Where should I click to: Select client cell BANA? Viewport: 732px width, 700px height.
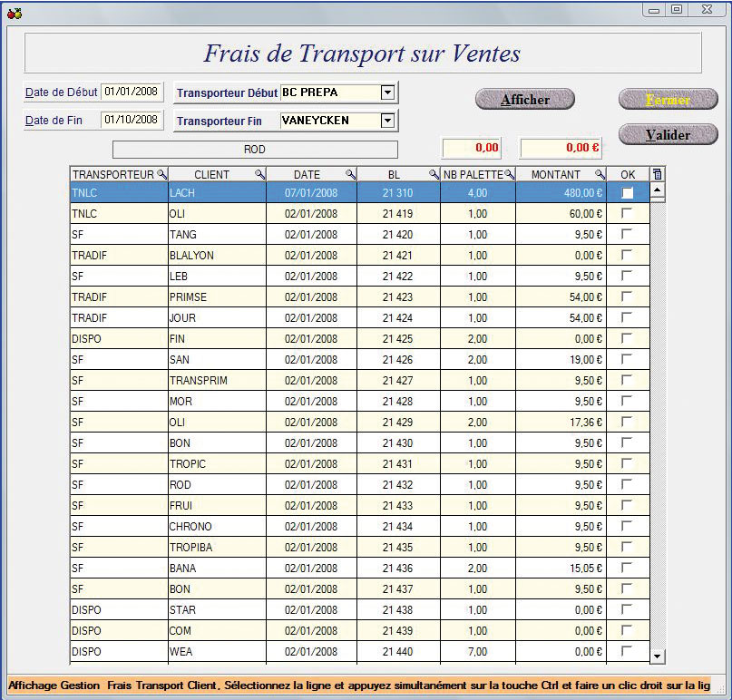coord(217,568)
